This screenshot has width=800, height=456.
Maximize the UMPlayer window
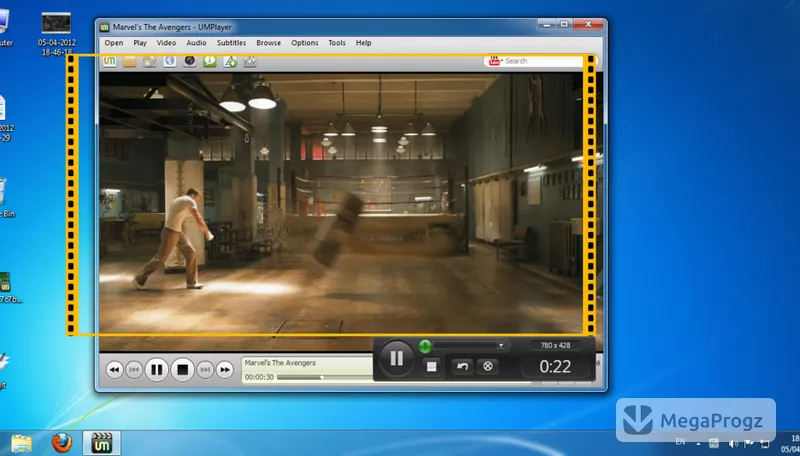[x=564, y=24]
